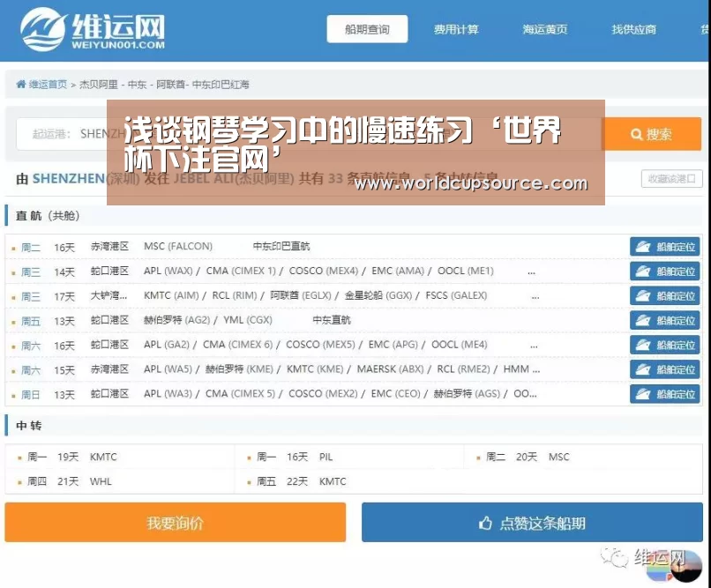Click EMC (CEO) carrier text
This screenshot has width=711, height=588.
coord(395,393)
